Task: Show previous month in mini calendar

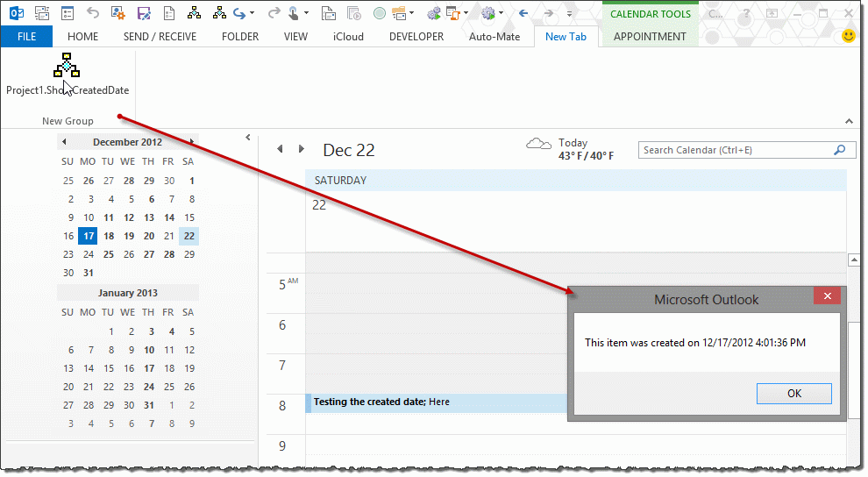Action: pyautogui.click(x=64, y=142)
